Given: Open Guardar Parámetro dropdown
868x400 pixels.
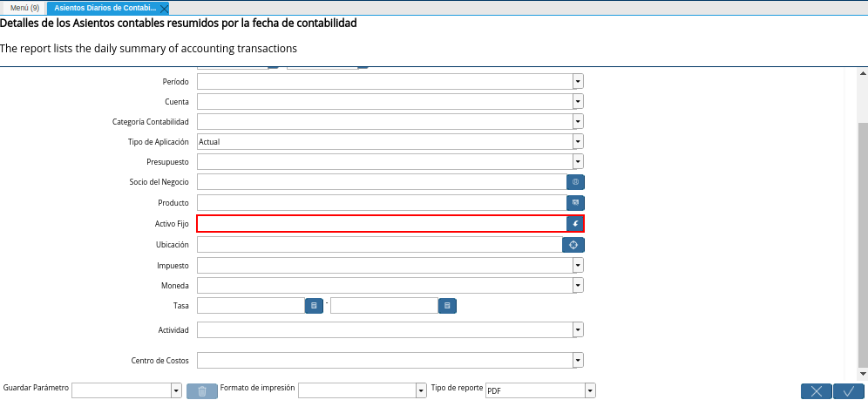Looking at the screenshot, I should (177, 390).
